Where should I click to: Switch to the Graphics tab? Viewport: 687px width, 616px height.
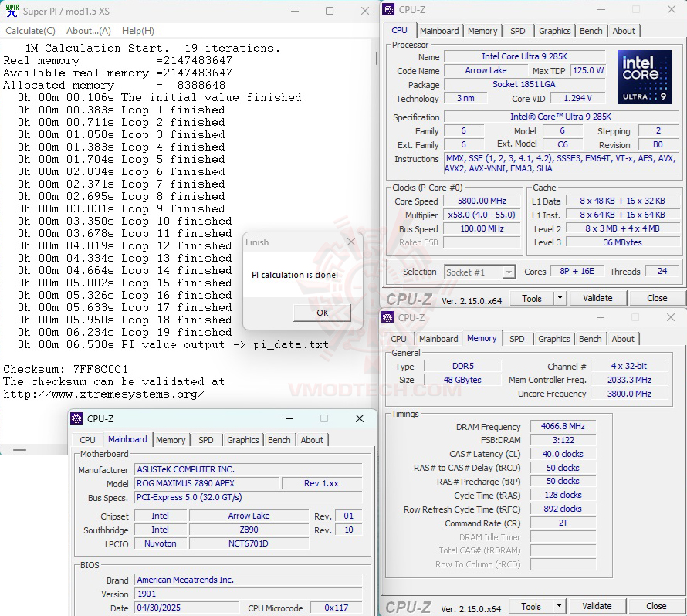tap(554, 30)
